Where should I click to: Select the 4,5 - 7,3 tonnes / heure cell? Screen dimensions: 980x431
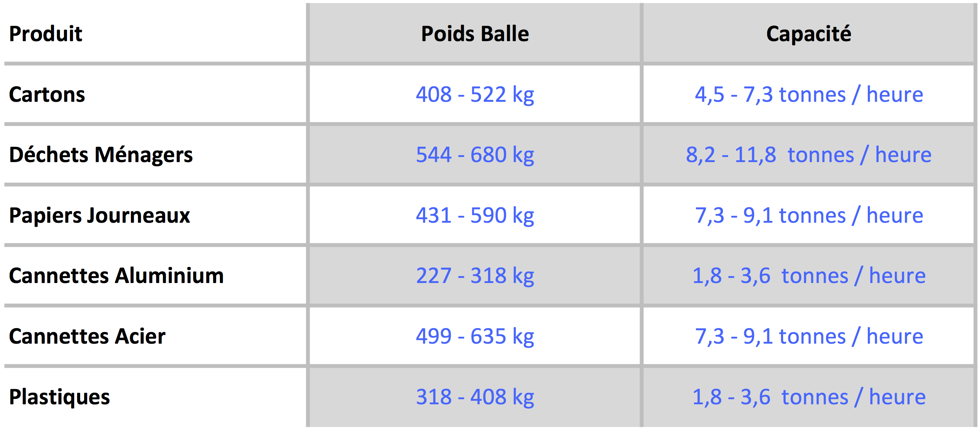point(809,94)
